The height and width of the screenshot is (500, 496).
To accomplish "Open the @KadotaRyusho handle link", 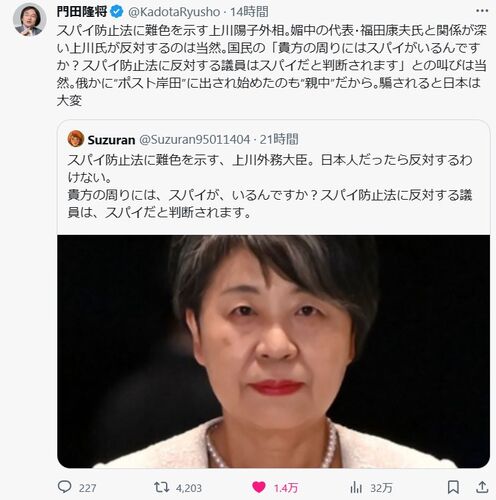I will pyautogui.click(x=174, y=12).
